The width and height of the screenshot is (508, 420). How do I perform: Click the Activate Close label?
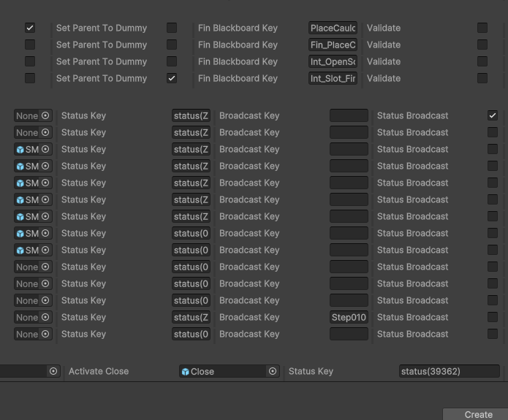tap(99, 372)
